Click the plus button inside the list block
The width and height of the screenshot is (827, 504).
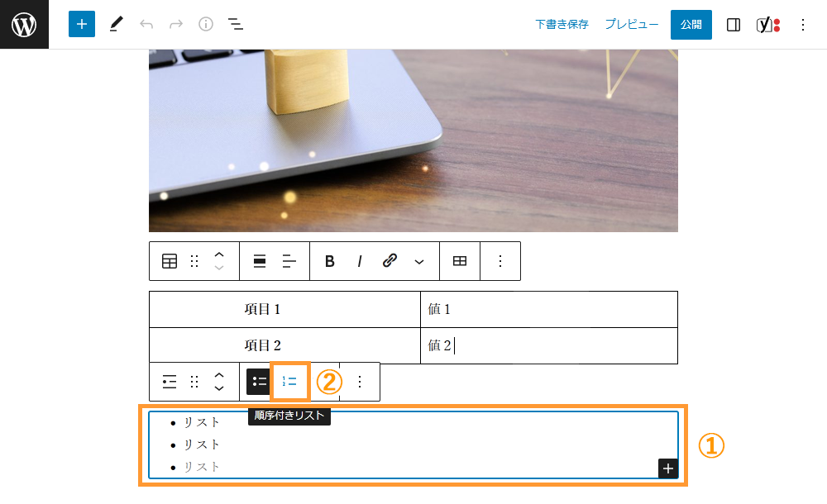[x=667, y=468]
